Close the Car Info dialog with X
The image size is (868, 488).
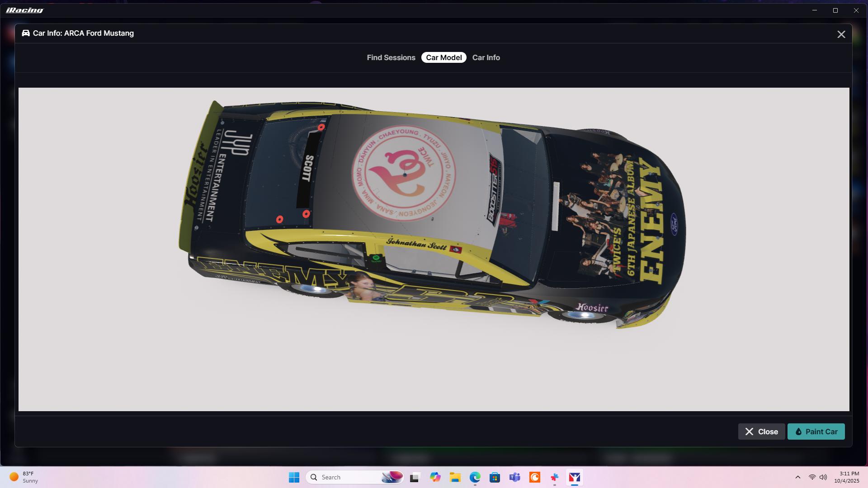click(x=841, y=35)
